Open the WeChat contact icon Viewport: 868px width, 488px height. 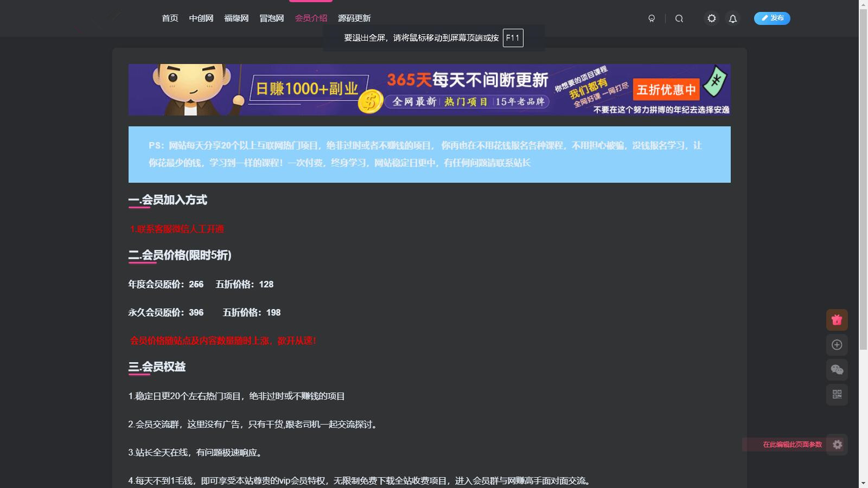[837, 370]
